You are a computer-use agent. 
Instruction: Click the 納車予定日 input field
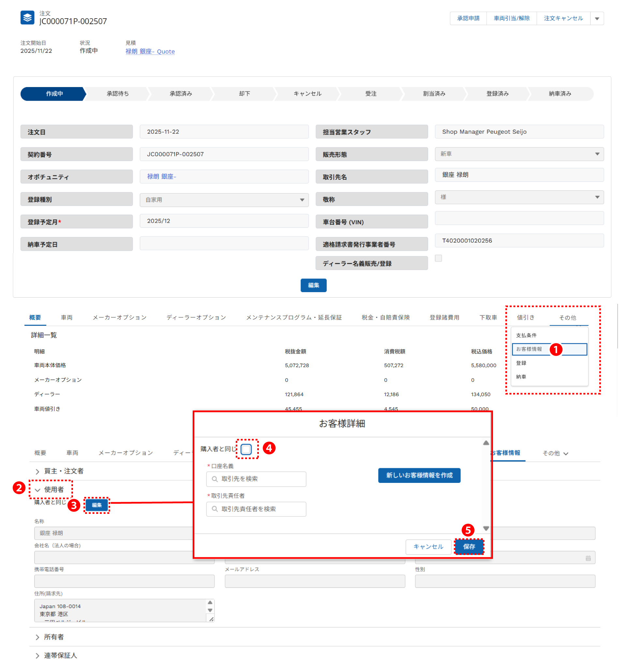224,243
